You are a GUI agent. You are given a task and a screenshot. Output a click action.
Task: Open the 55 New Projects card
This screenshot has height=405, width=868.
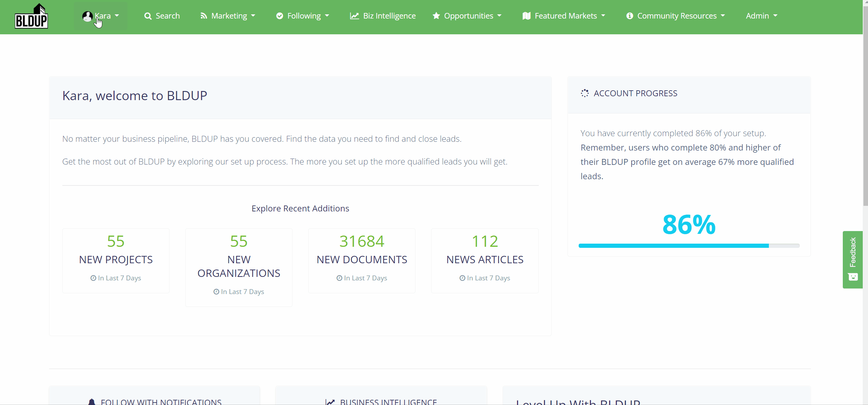pyautogui.click(x=116, y=261)
